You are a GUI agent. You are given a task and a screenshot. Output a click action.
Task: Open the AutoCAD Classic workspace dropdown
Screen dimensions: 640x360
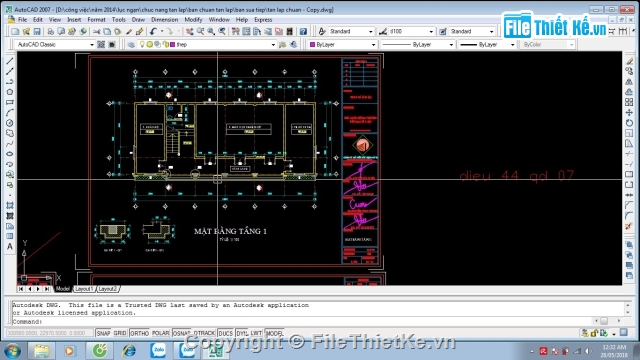point(54,44)
